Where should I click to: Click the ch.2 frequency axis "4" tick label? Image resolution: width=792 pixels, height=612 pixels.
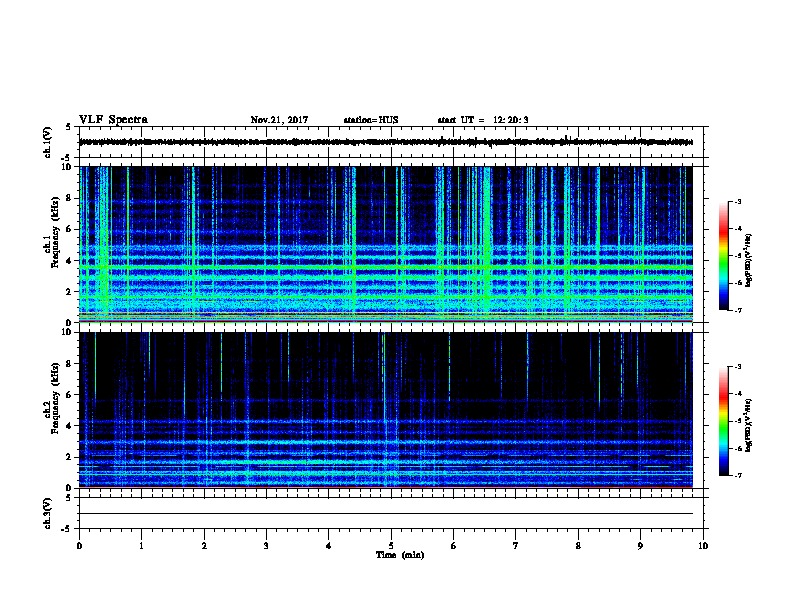[x=71, y=426]
